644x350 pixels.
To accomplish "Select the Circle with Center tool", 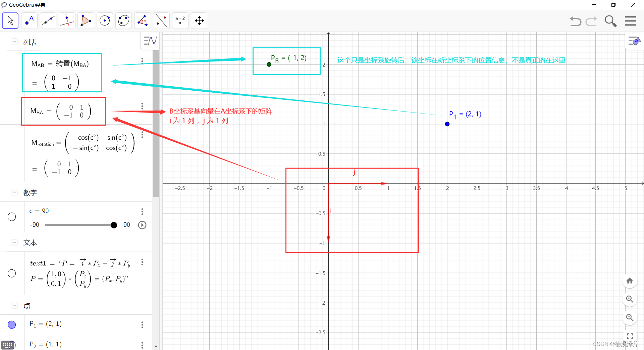I will pos(105,20).
